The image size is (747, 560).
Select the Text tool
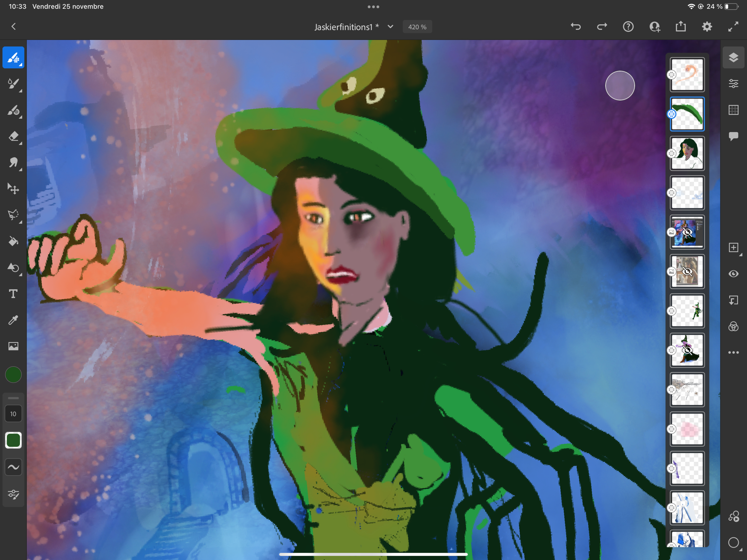click(13, 294)
